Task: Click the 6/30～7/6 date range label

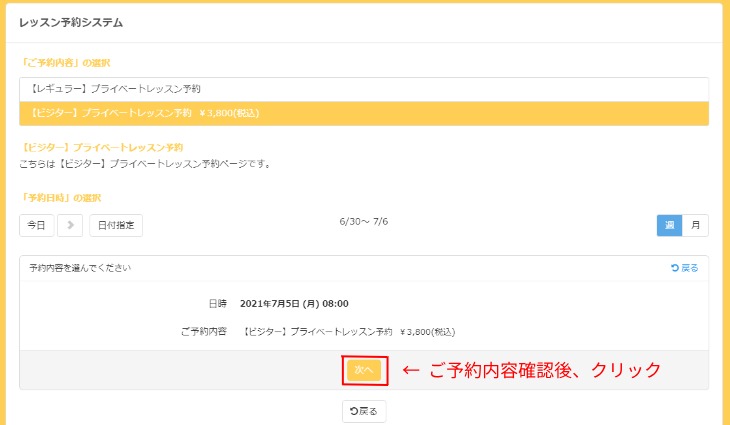Action: click(364, 221)
